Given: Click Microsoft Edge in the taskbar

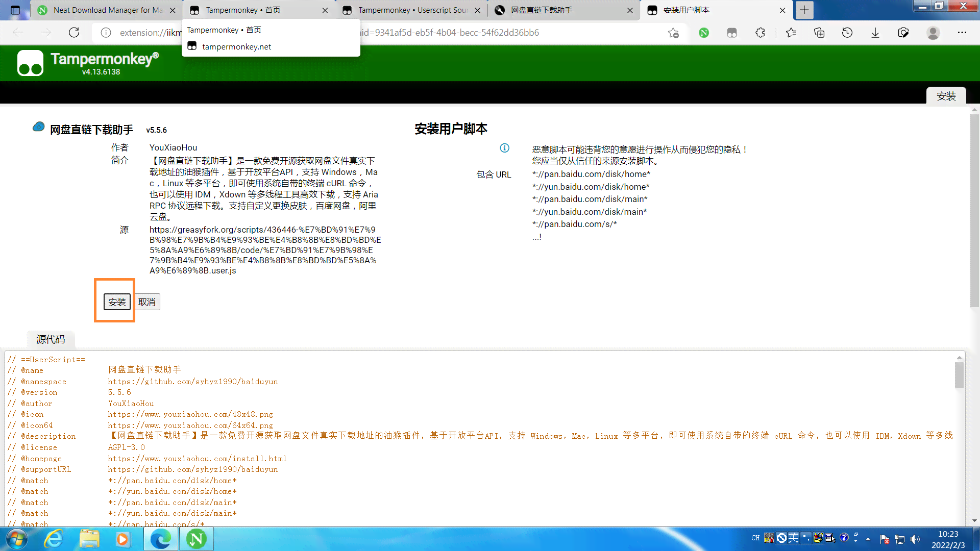Looking at the screenshot, I should point(160,539).
